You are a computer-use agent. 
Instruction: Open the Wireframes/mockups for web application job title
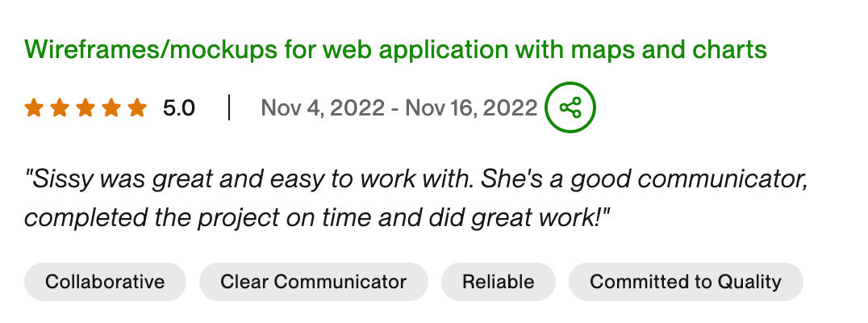pyautogui.click(x=395, y=50)
